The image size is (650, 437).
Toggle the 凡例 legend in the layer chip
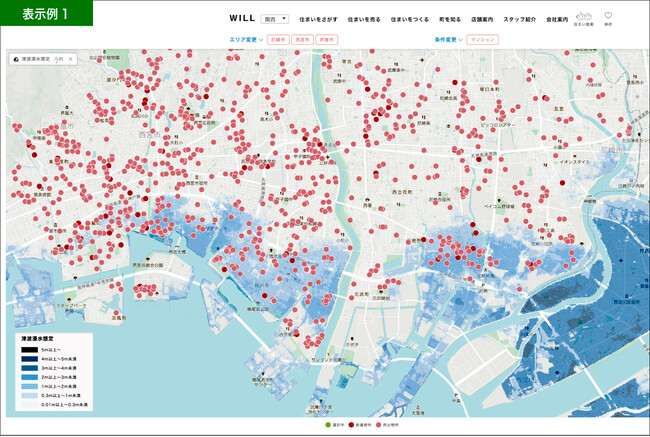coord(59,59)
